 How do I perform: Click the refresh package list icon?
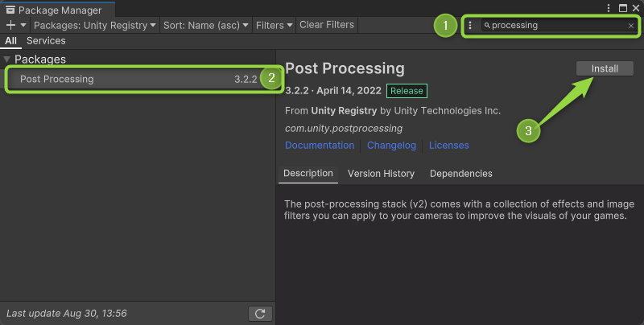[x=260, y=314]
